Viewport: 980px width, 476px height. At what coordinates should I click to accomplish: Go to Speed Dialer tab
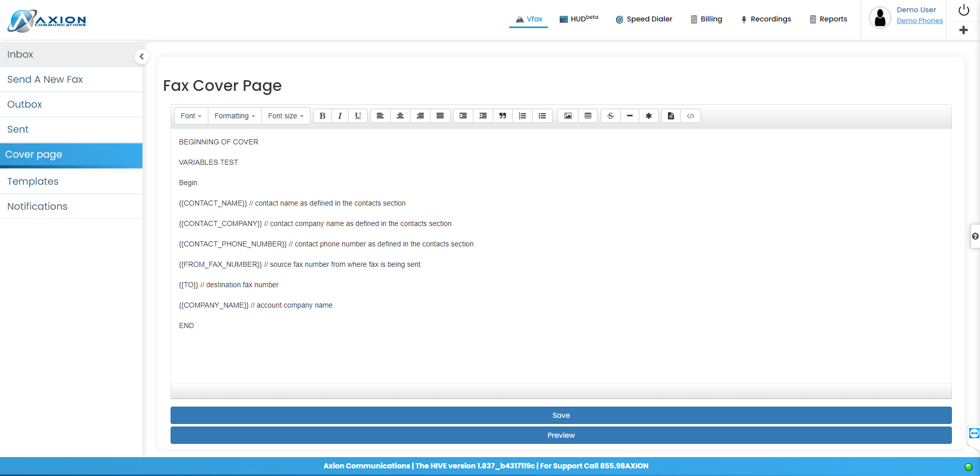coord(643,19)
